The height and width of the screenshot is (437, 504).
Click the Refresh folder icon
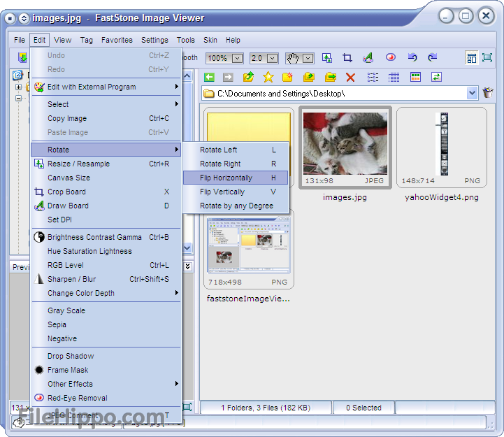(x=436, y=77)
